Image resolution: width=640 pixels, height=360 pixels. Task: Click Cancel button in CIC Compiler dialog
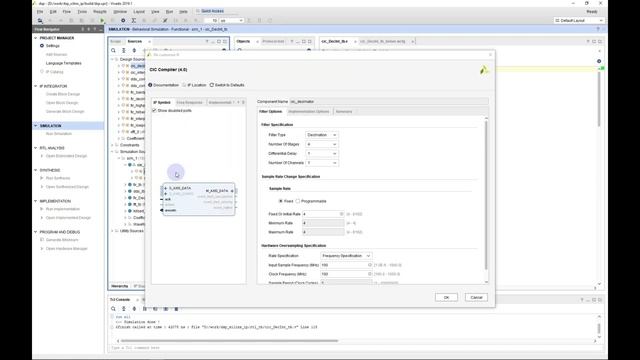click(476, 298)
